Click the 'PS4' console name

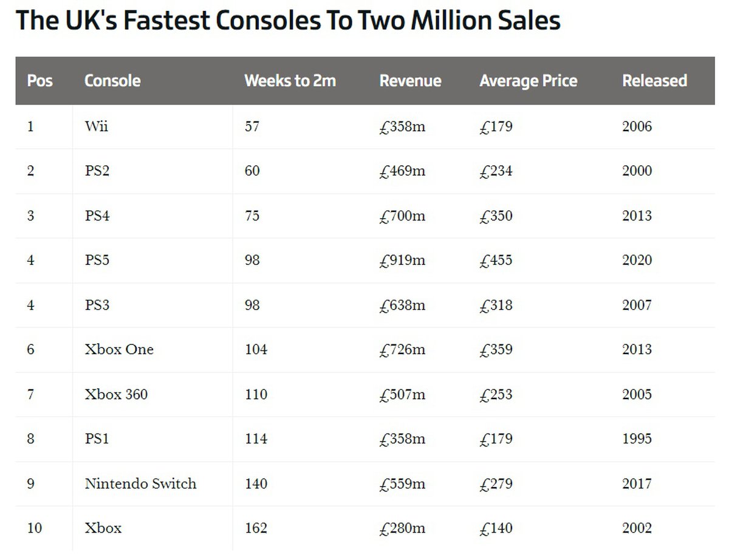coord(97,216)
